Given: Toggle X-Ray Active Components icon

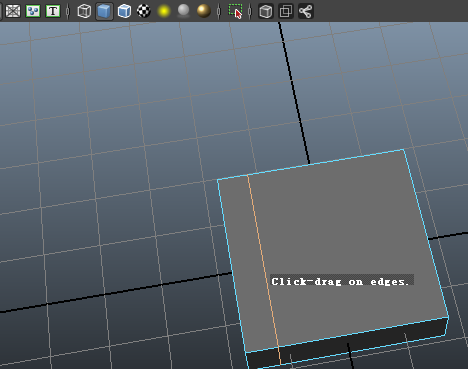Looking at the screenshot, I should coord(286,11).
